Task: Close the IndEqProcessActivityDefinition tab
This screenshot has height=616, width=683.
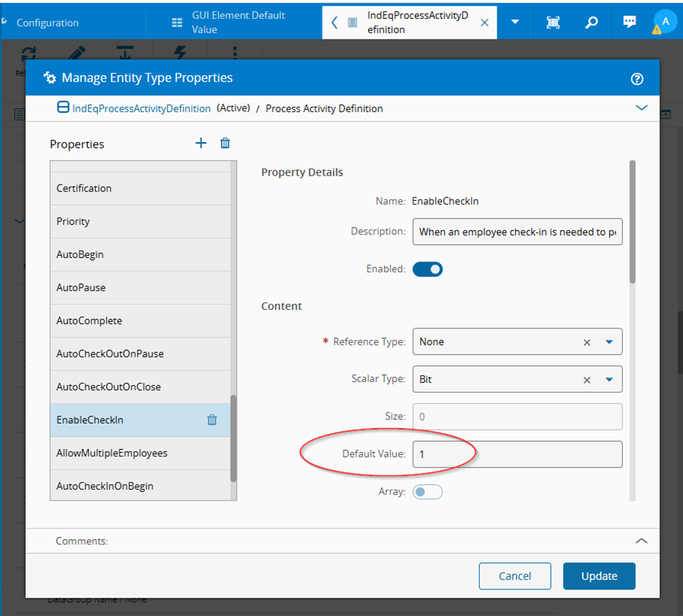Action: point(484,22)
